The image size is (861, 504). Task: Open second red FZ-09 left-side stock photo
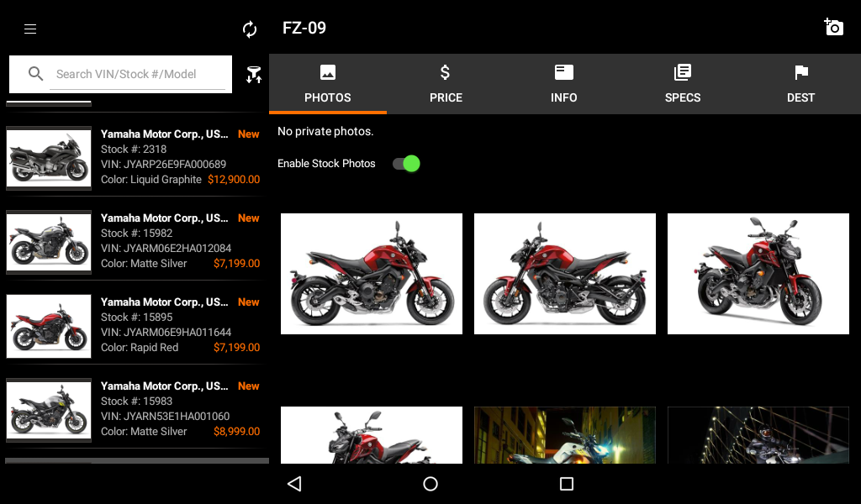click(x=565, y=274)
